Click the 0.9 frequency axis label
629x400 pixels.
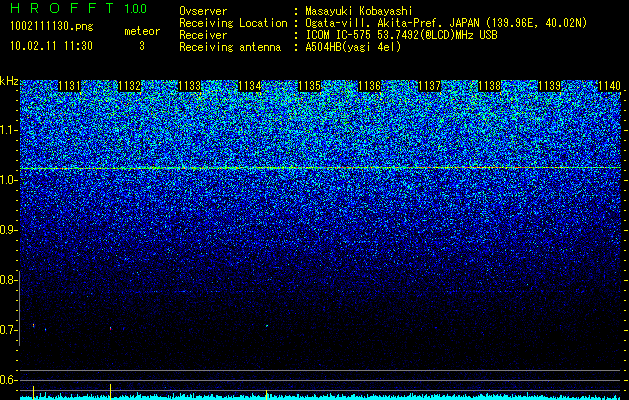(7, 230)
